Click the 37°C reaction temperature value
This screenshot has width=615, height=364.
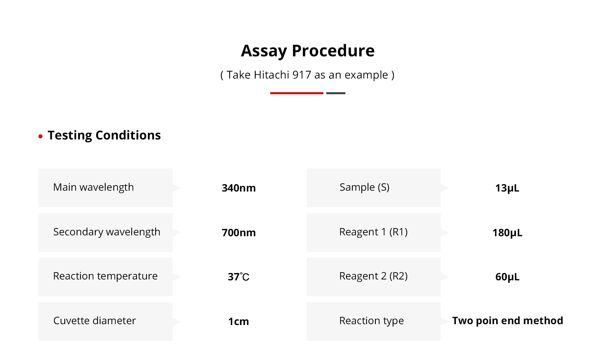tap(239, 277)
